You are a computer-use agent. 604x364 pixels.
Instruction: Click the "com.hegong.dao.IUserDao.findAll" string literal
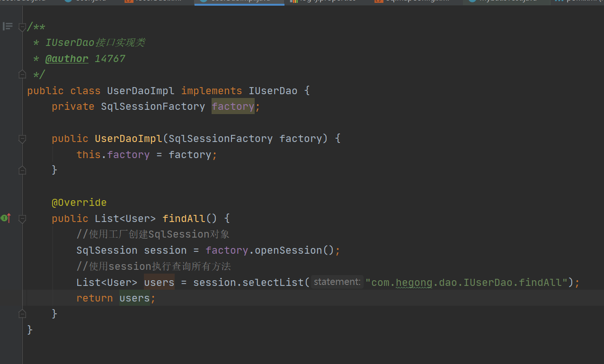point(466,283)
